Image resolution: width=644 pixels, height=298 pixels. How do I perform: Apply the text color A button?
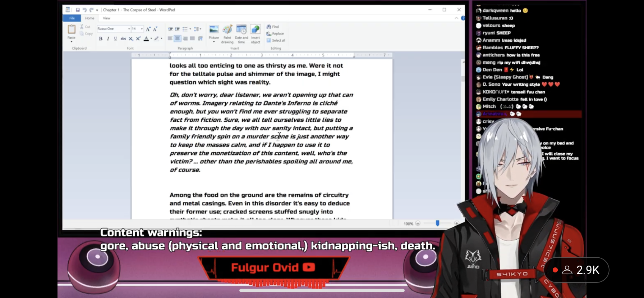pos(146,39)
